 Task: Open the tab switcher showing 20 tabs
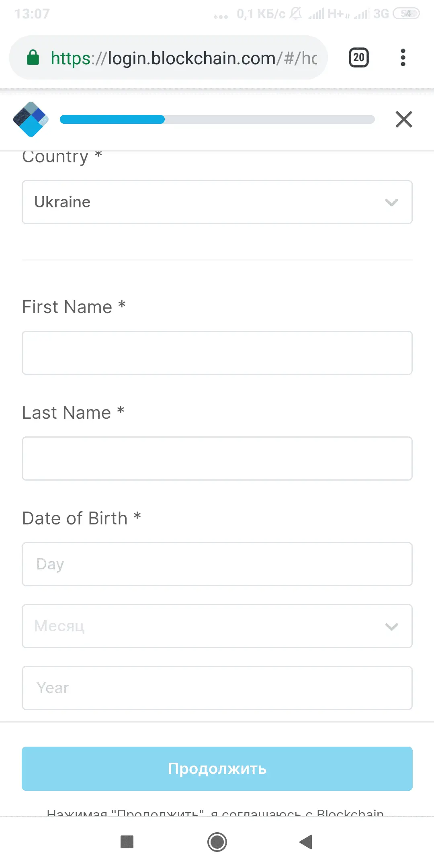358,58
